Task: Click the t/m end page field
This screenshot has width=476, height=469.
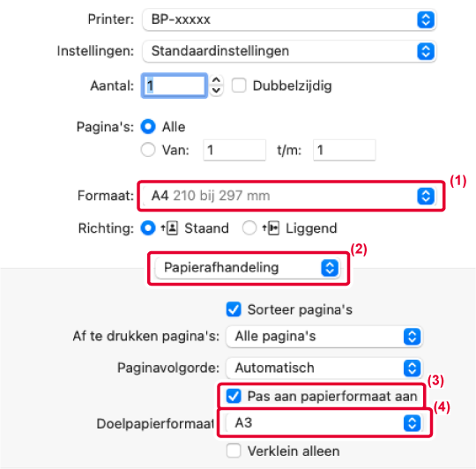Action: coord(345,150)
